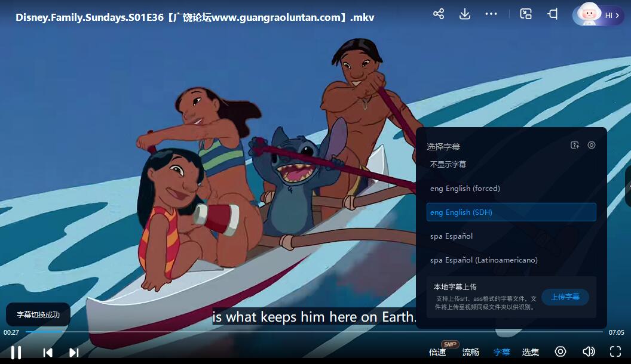Pause the video playback

[x=16, y=352]
